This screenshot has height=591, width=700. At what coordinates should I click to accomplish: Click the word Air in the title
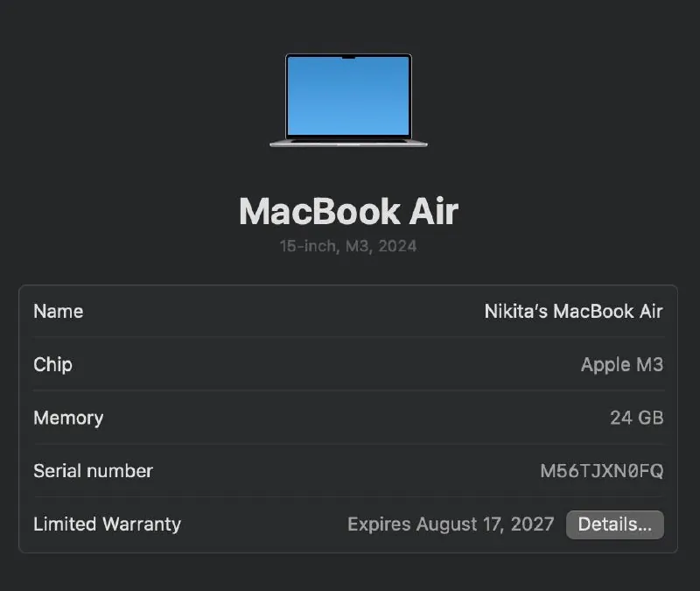pos(434,211)
